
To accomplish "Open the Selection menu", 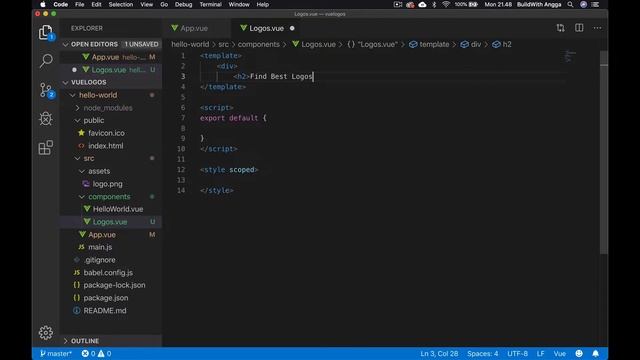I will 120,4.
